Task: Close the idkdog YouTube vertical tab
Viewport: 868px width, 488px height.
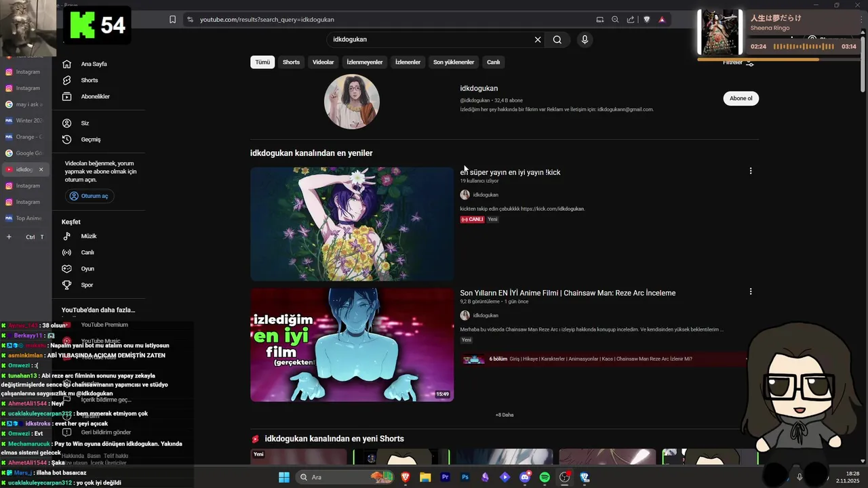Action: tap(41, 169)
